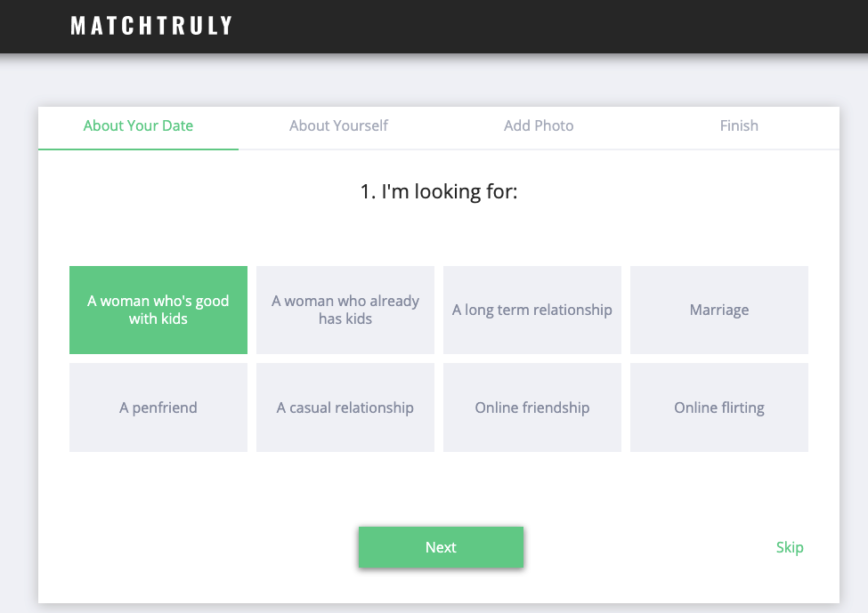Screen dimensions: 868x613
Task: Select 'A woman who already has kids' tile
Action: pyautogui.click(x=345, y=310)
